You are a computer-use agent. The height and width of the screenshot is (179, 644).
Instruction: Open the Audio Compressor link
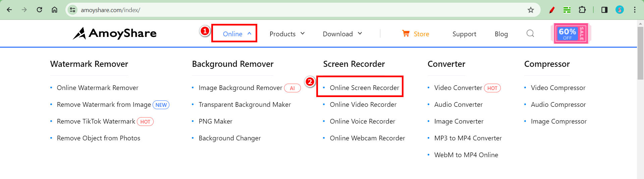tap(558, 104)
